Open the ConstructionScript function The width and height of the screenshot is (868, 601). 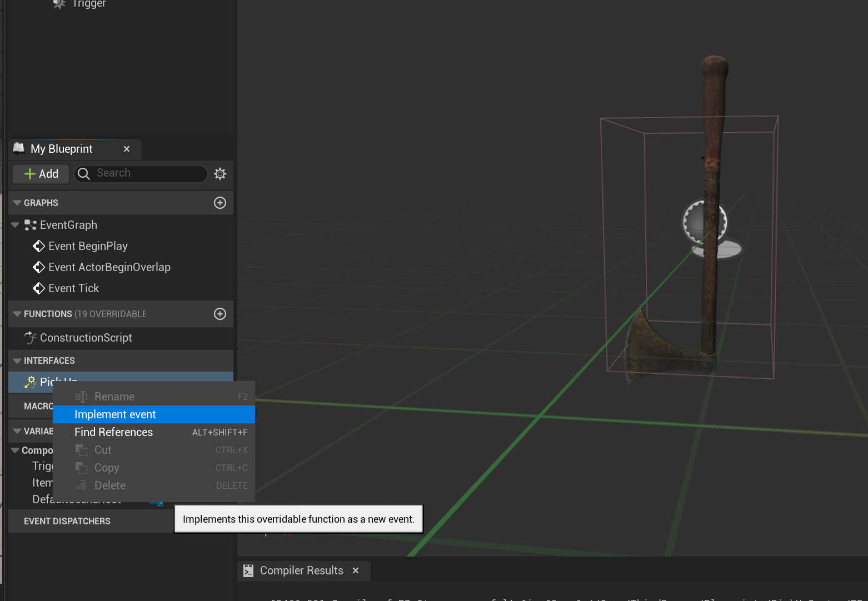point(86,338)
